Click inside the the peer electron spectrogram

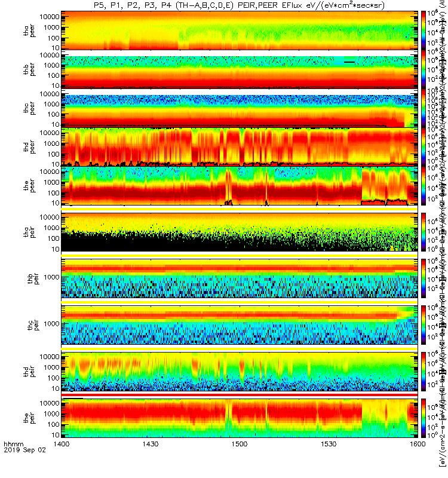point(240,186)
